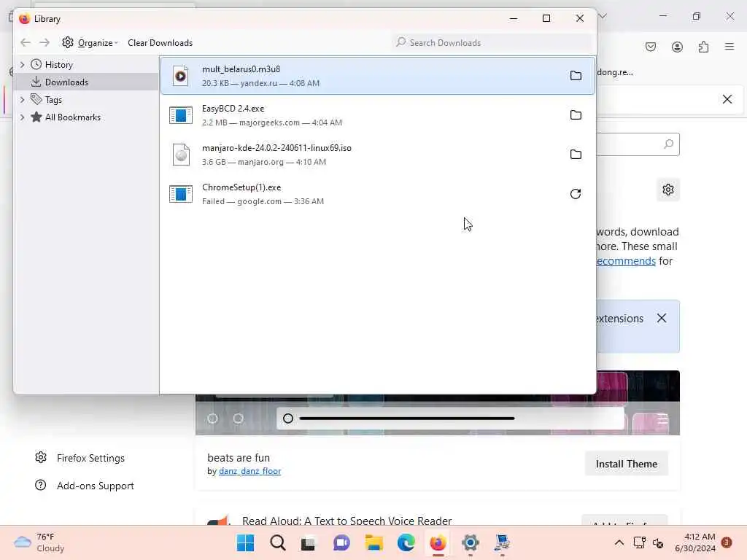The width and height of the screenshot is (747, 560).
Task: Select the ChromeSetup(1).exe failed download row
Action: tap(378, 194)
